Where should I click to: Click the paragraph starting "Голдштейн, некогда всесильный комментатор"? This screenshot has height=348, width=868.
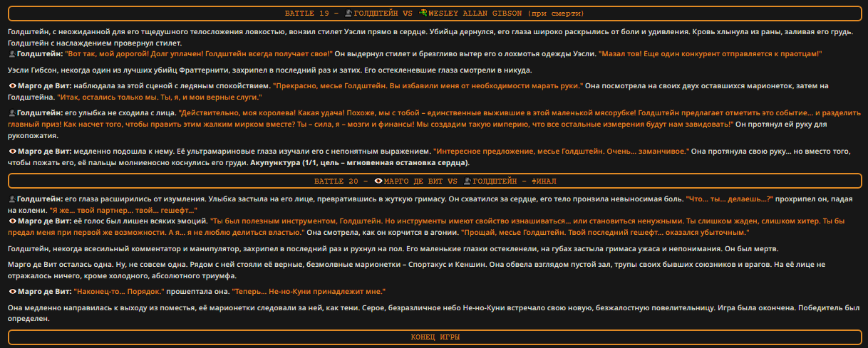click(393, 248)
